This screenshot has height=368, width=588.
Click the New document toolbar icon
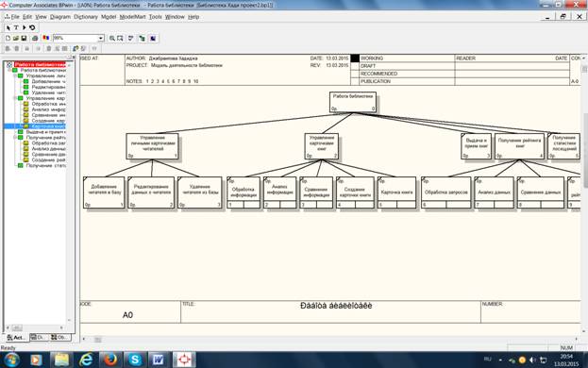click(x=8, y=39)
